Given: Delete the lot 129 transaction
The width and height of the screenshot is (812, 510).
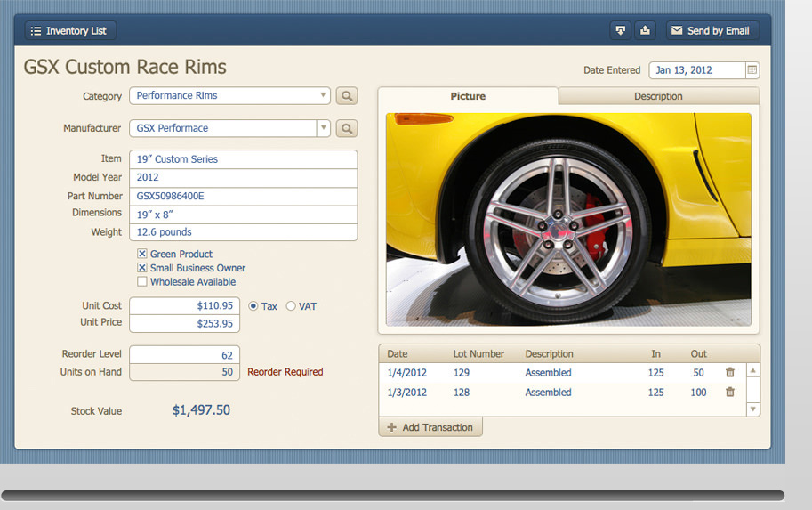Looking at the screenshot, I should coord(730,373).
